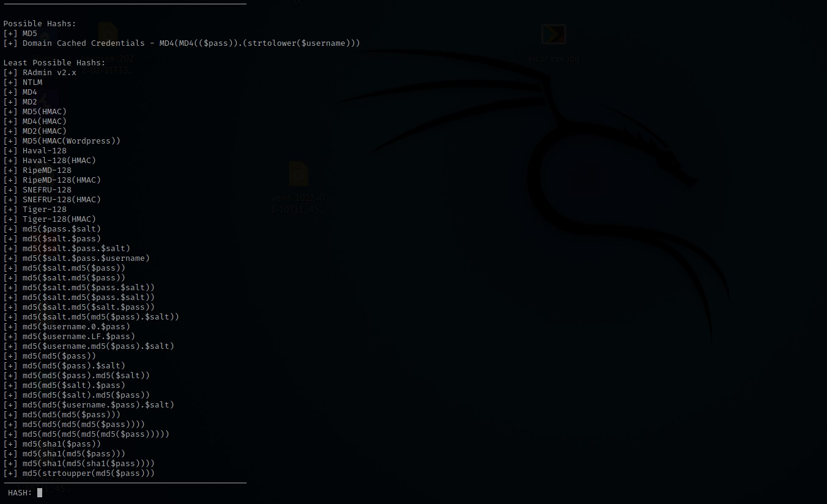827x504 pixels.
Task: Open the eicar.exe.jpg desktop icon
Action: pyautogui.click(x=554, y=35)
